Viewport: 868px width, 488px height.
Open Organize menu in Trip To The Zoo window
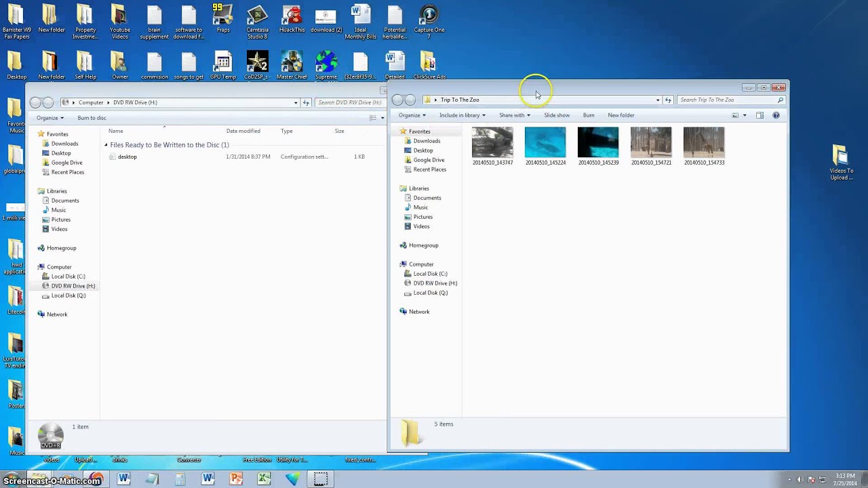click(x=412, y=115)
